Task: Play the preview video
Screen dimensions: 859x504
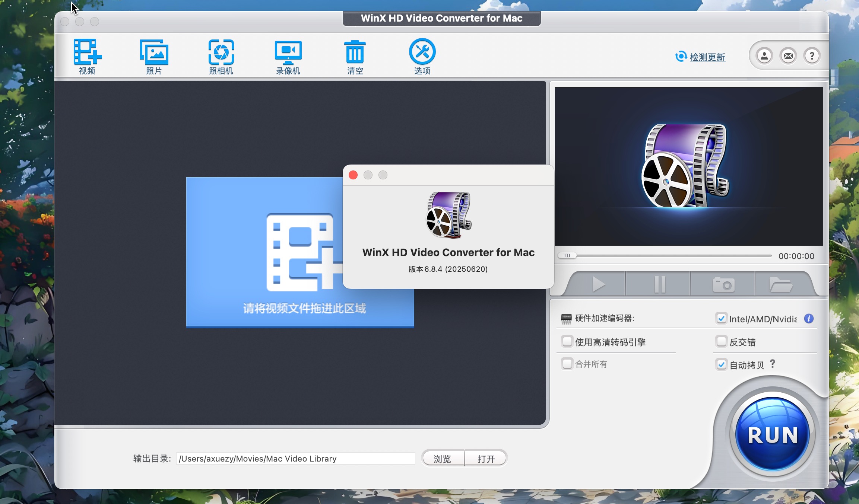Action: coord(598,284)
